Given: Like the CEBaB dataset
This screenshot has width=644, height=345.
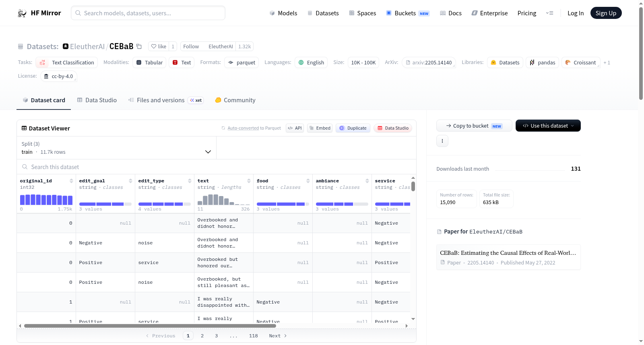Looking at the screenshot, I should (159, 46).
